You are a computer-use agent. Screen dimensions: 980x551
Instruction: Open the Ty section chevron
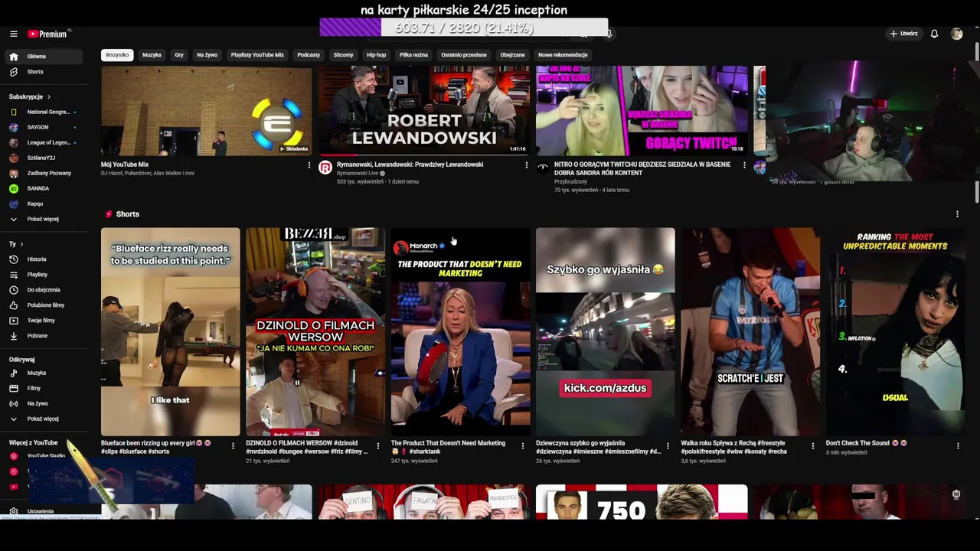click(x=21, y=245)
